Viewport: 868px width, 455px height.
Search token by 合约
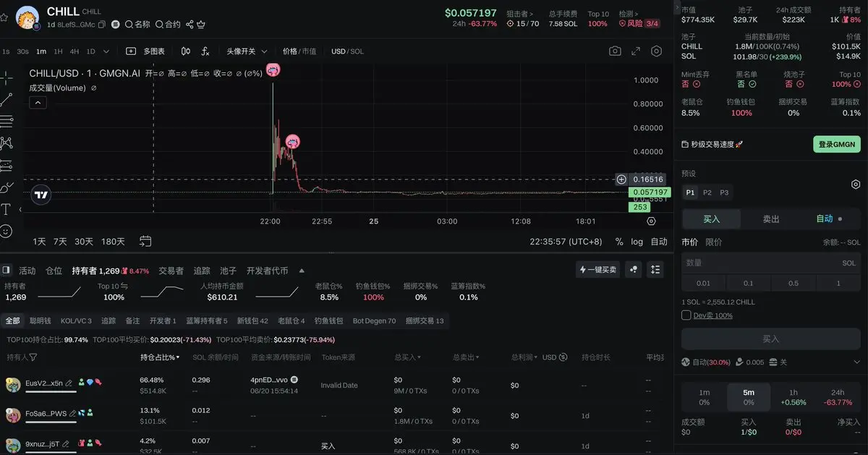pos(168,25)
